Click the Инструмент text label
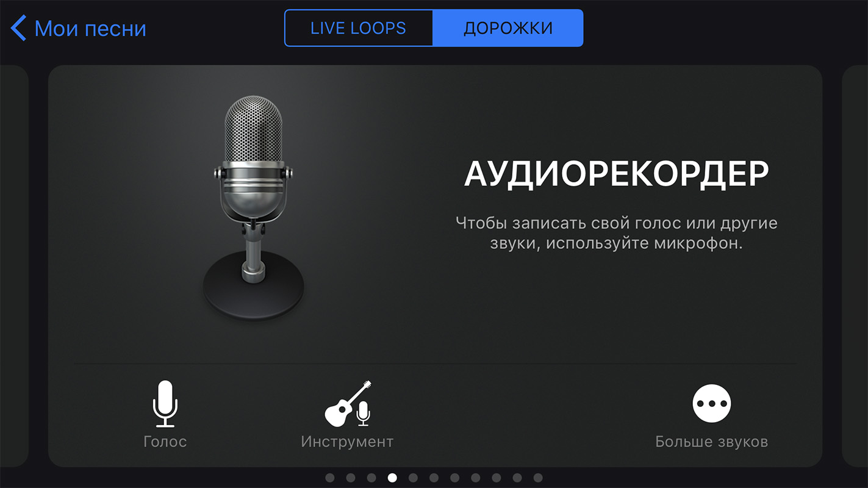Screen dimensions: 868x488 [x=347, y=442]
